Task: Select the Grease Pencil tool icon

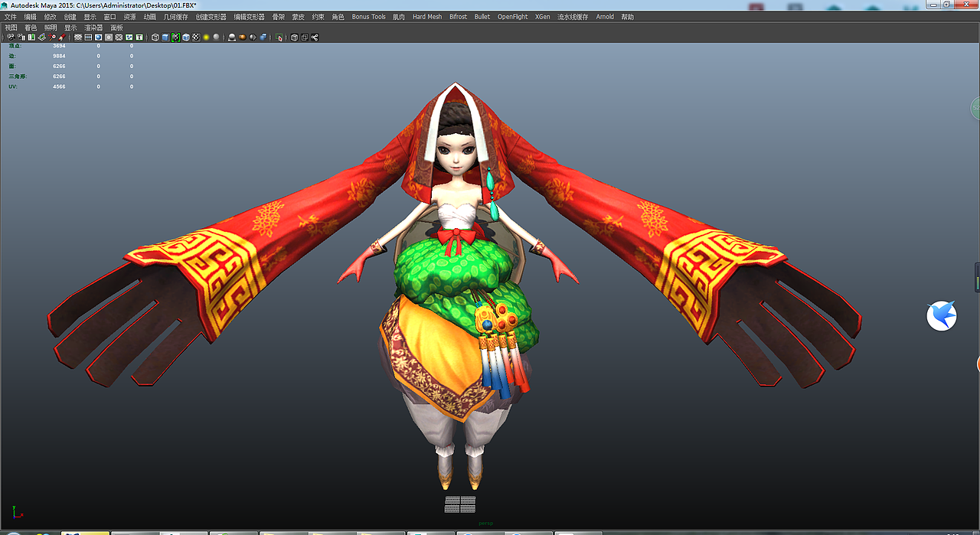Action: point(63,37)
